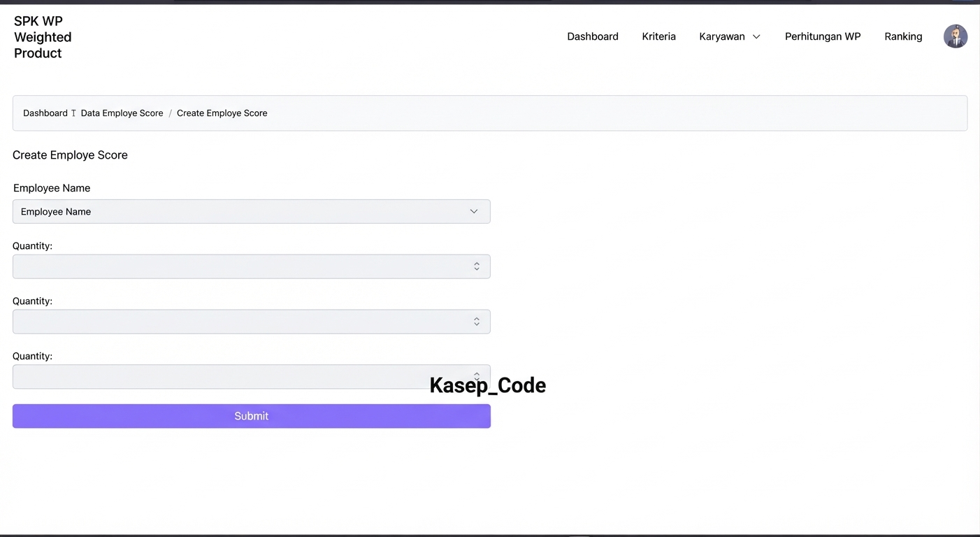Open the user profile avatar menu
The height and width of the screenshot is (537, 980).
tap(956, 36)
